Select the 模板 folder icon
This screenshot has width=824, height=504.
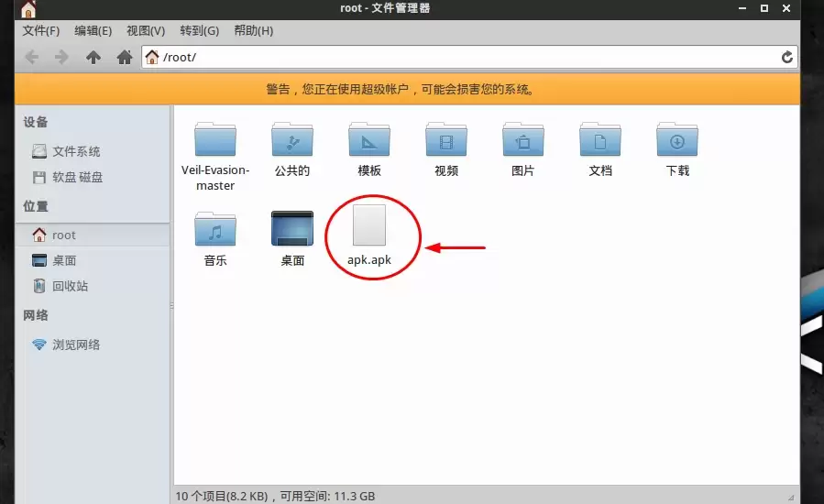pos(368,139)
